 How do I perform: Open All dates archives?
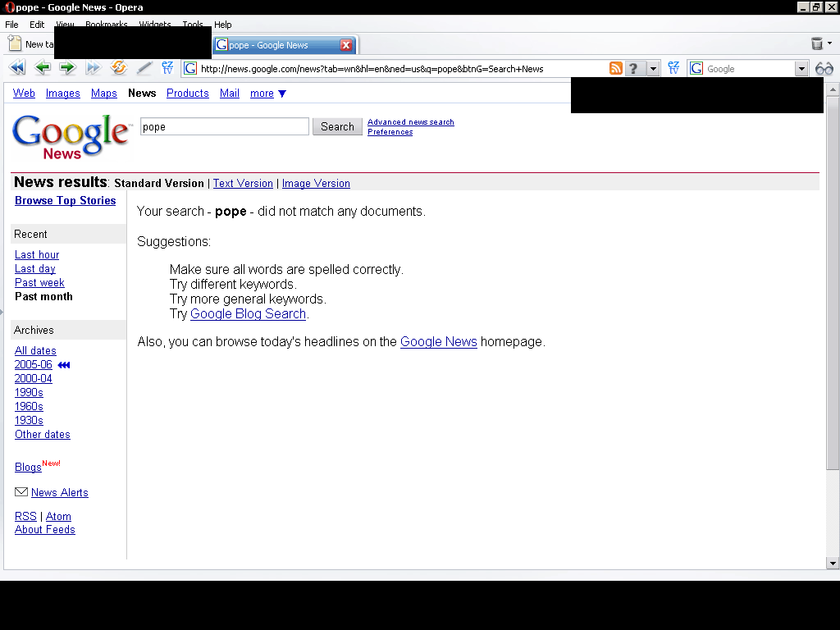tap(35, 350)
